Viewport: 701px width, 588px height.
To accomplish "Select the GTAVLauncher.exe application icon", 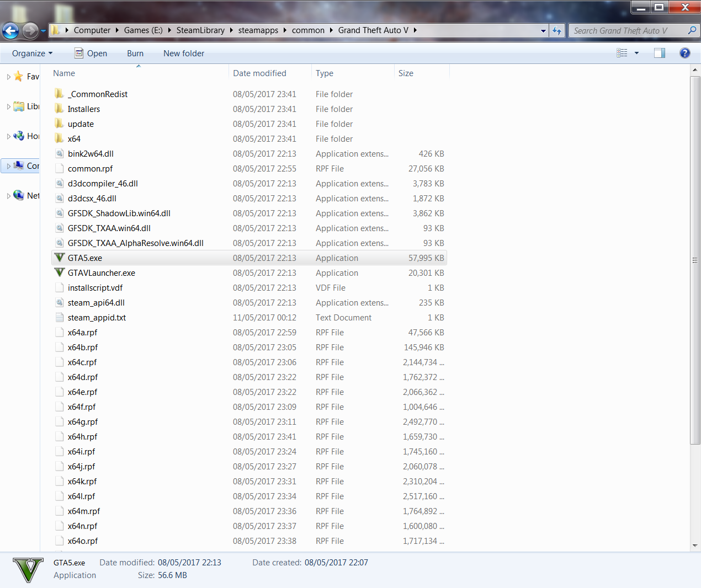I will pos(60,272).
